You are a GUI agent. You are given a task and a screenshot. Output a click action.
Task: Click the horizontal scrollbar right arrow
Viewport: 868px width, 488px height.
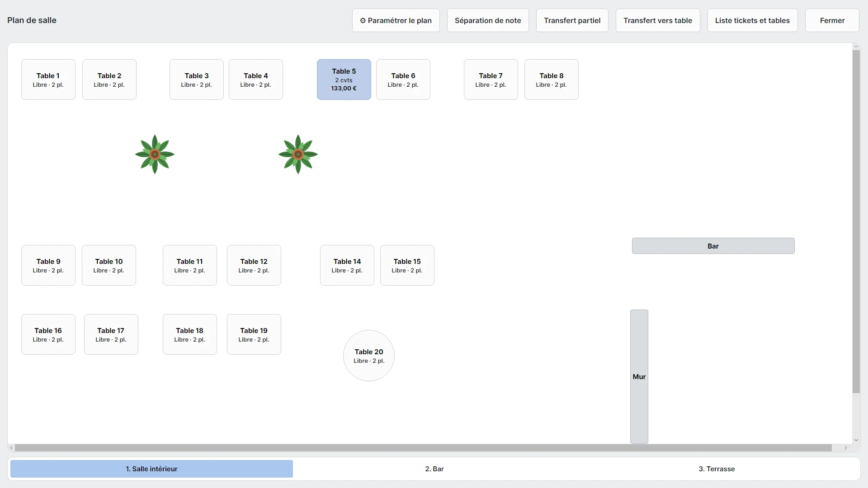846,448
